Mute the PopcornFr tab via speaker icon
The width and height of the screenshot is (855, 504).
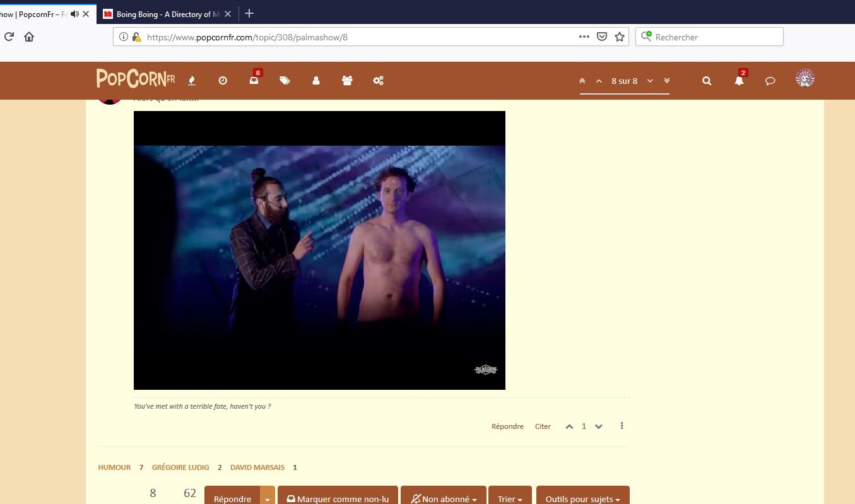(x=75, y=14)
